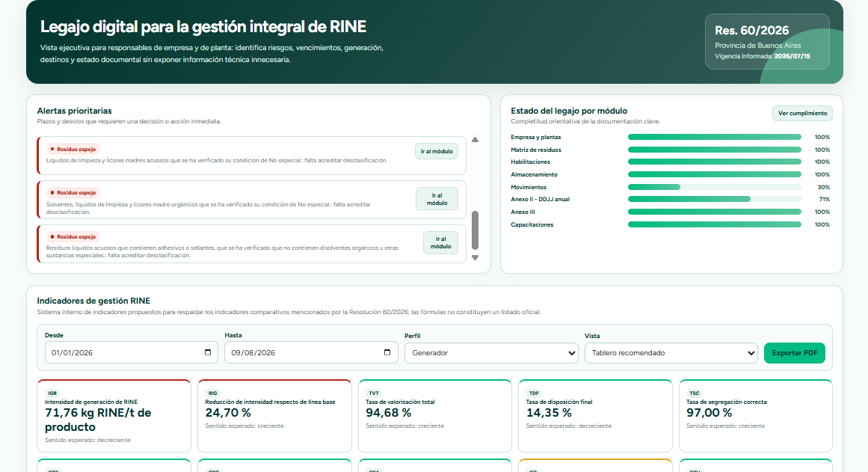The height and width of the screenshot is (472, 868).
Task: Click the Res. 60/2026 info badge
Action: pos(767,42)
